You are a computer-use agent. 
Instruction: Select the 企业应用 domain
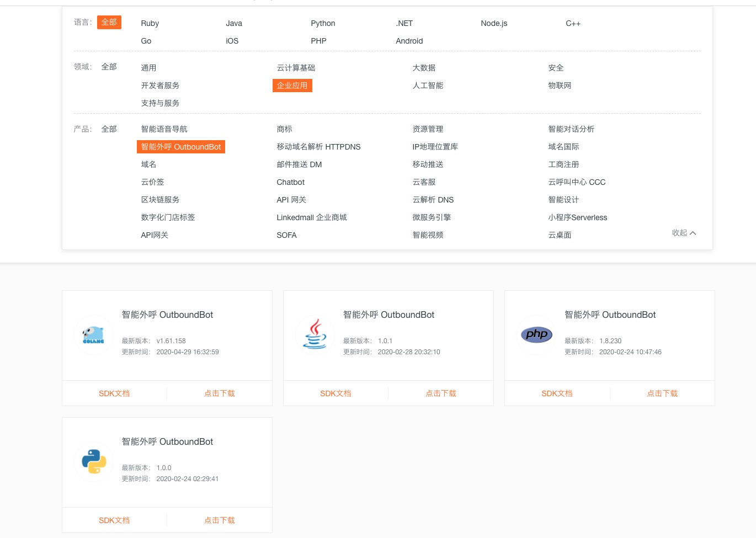(292, 86)
